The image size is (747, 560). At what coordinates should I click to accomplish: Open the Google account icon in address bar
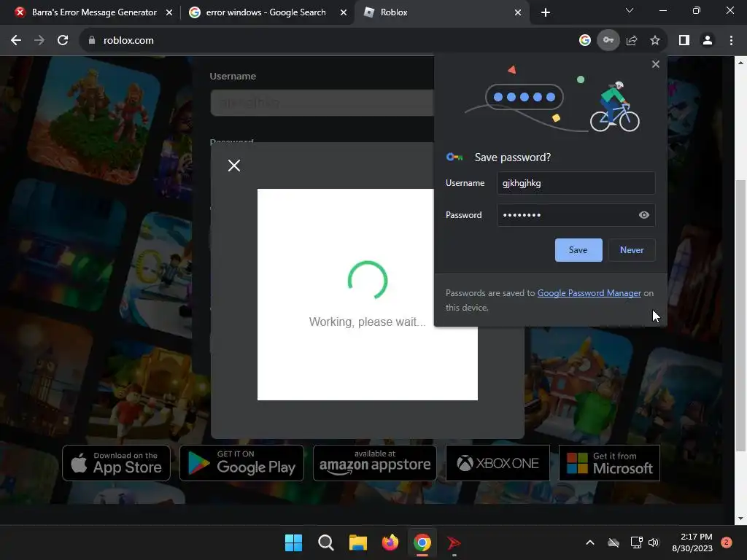(584, 41)
